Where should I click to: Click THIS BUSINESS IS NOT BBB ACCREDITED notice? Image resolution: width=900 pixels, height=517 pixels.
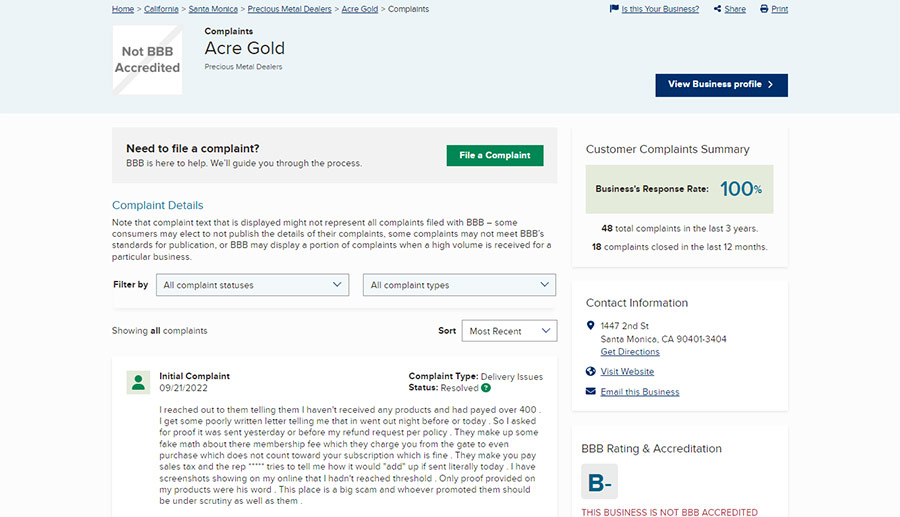669,512
